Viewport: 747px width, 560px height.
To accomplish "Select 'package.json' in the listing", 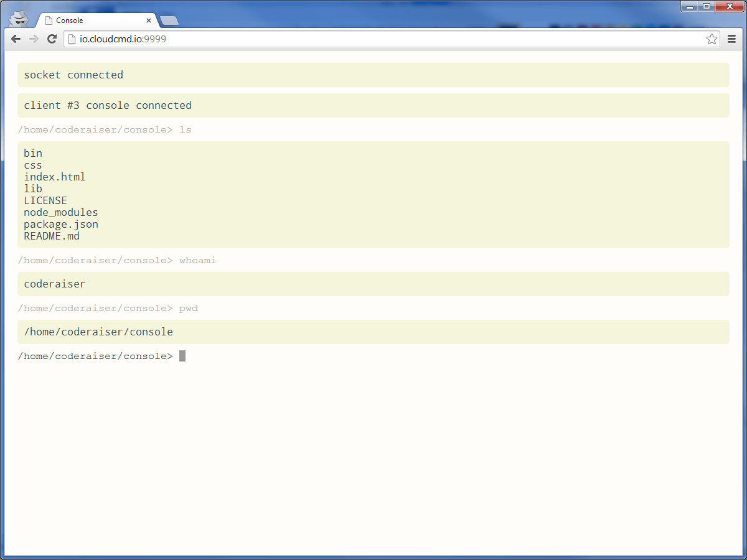I will (x=61, y=224).
